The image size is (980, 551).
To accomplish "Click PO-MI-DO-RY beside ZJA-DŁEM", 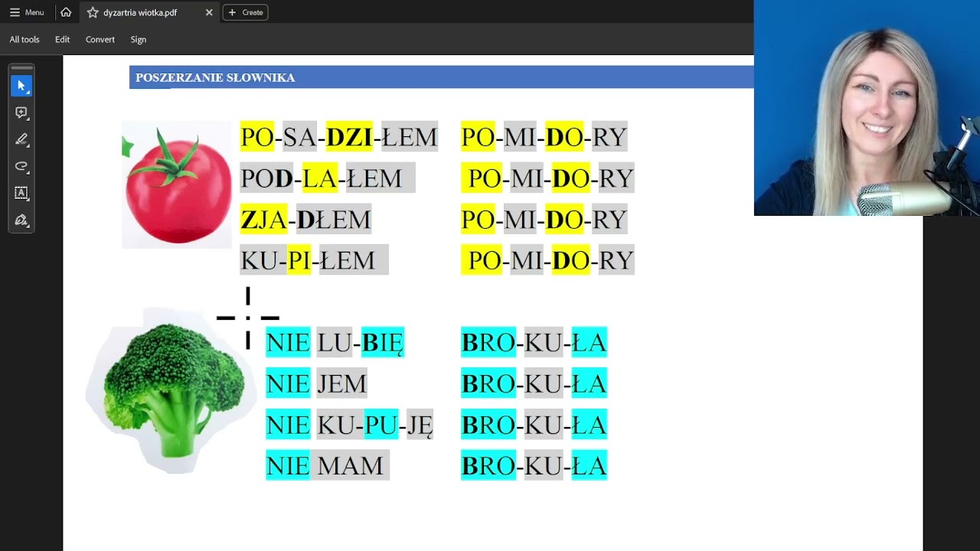I will [544, 219].
